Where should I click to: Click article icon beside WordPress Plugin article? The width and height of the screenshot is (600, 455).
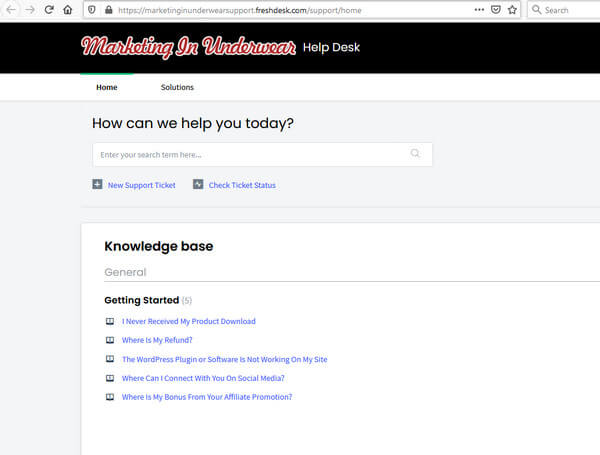point(110,359)
